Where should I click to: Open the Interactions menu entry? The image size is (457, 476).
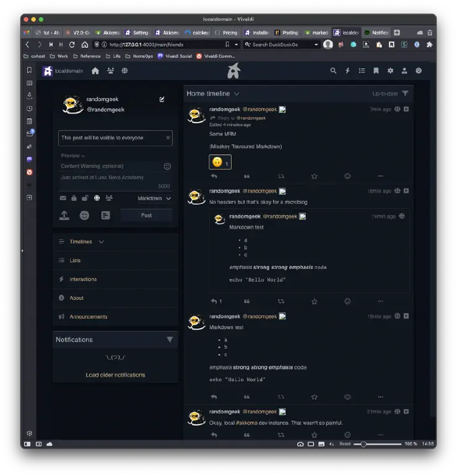click(x=116, y=280)
